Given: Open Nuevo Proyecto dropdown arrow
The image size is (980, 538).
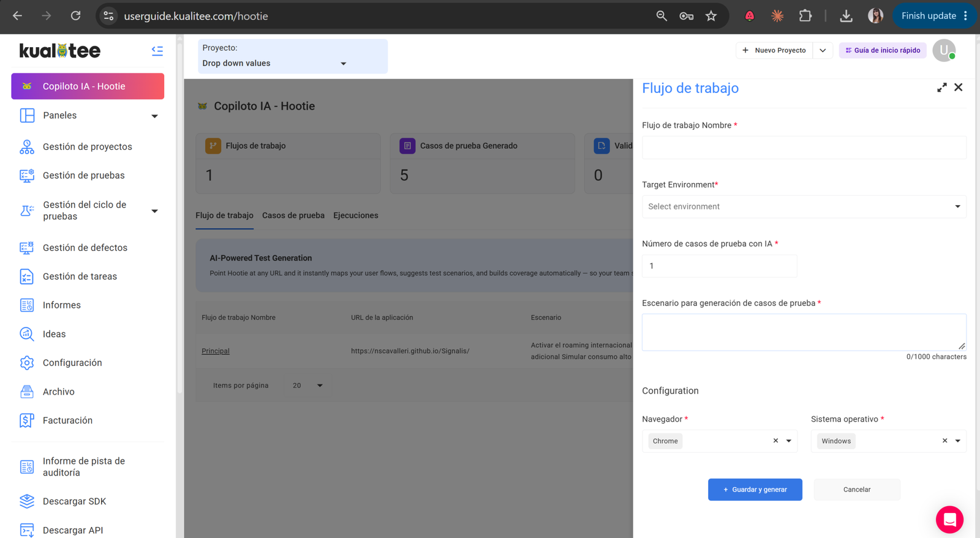Looking at the screenshot, I should pyautogui.click(x=823, y=50).
